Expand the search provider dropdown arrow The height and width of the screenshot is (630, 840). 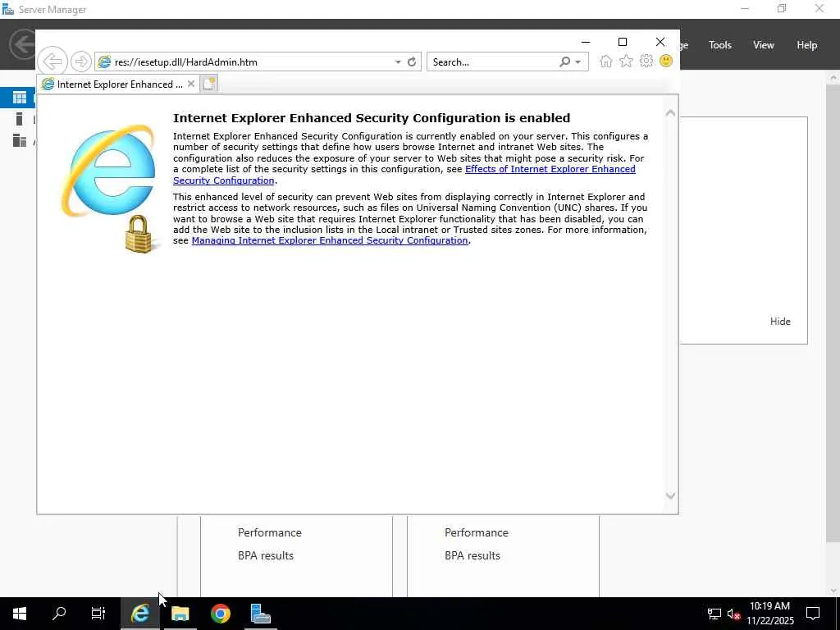578,62
